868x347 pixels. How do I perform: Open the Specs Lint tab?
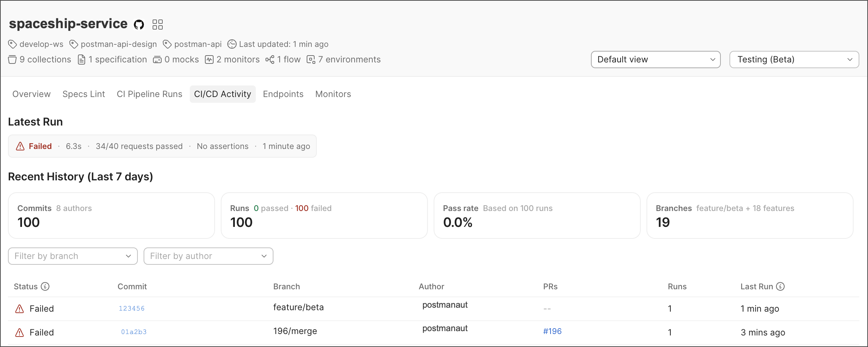click(x=83, y=94)
